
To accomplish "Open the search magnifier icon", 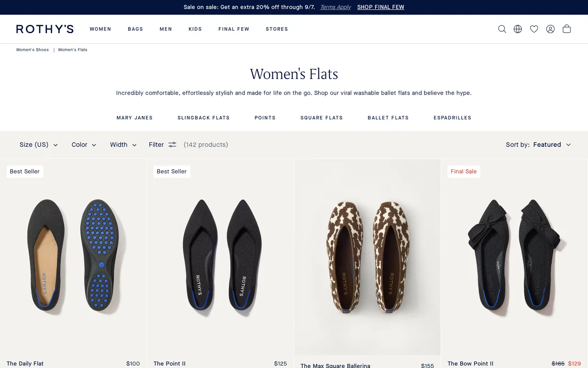I will 502,29.
